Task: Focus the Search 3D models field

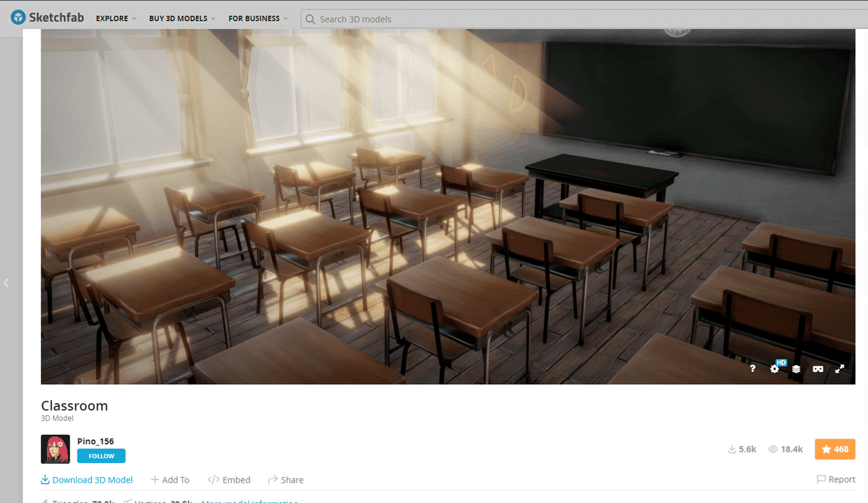Action: click(x=584, y=19)
